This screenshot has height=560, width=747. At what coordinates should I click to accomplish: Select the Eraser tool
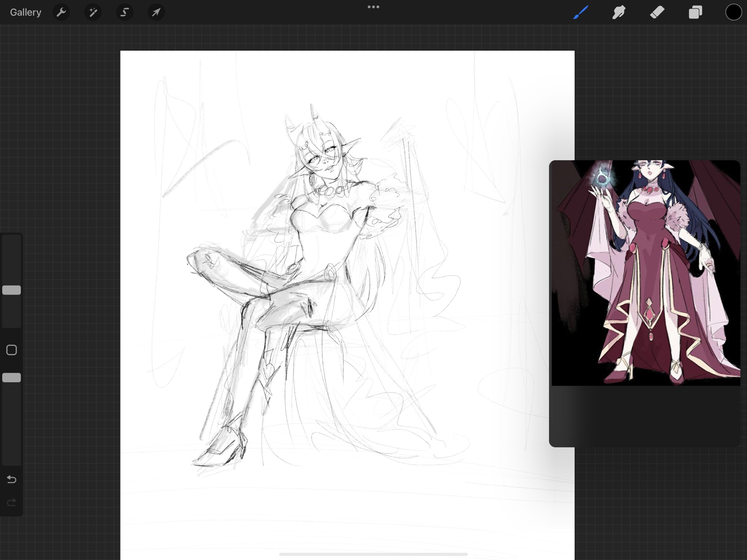[657, 12]
